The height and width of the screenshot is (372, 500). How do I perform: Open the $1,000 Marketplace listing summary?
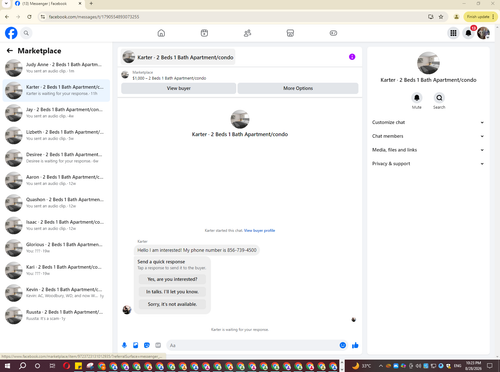169,78
